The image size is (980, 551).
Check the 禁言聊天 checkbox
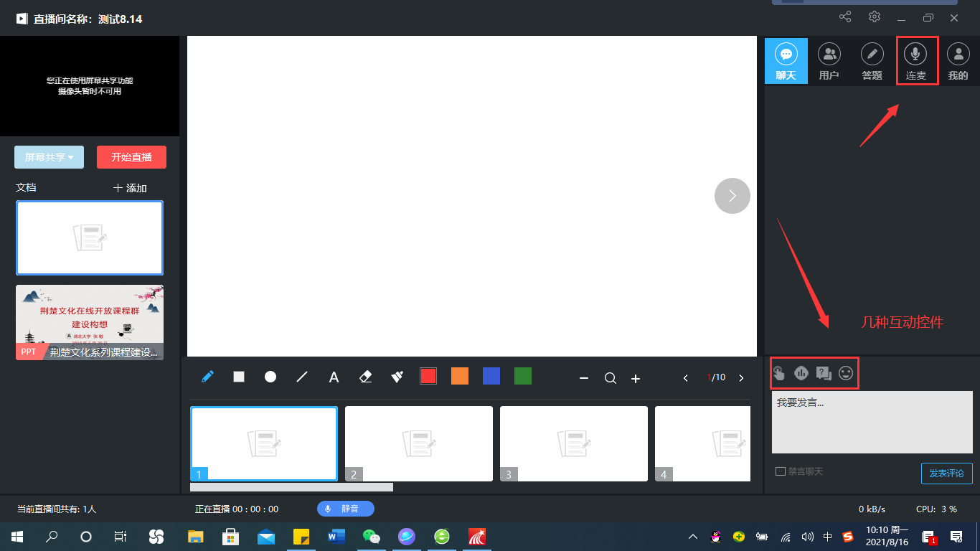pyautogui.click(x=781, y=471)
